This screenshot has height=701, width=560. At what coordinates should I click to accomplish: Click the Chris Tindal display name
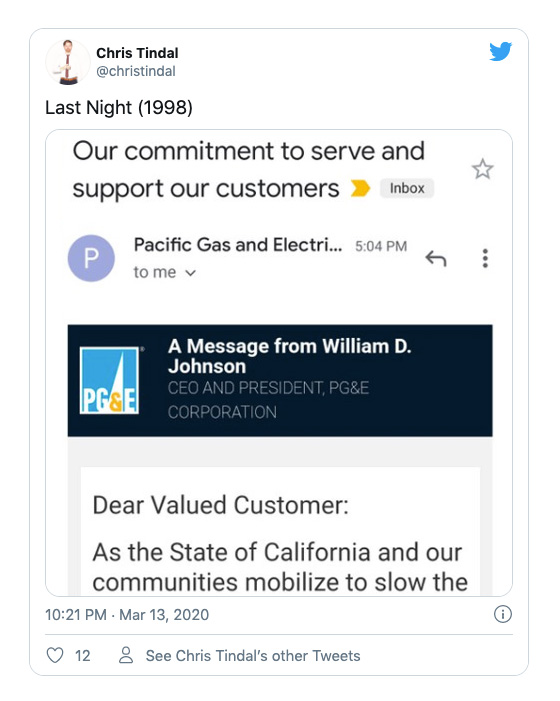137,53
